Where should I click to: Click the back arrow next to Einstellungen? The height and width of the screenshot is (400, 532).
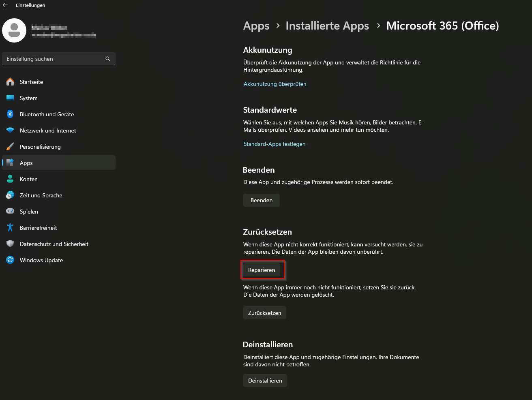5,5
